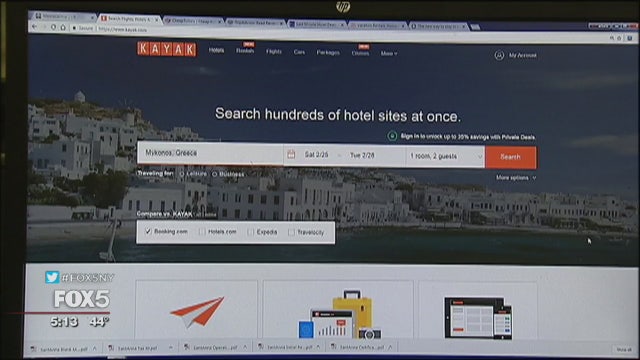Click the My Account profile icon
This screenshot has height=360, width=640.
(x=499, y=55)
